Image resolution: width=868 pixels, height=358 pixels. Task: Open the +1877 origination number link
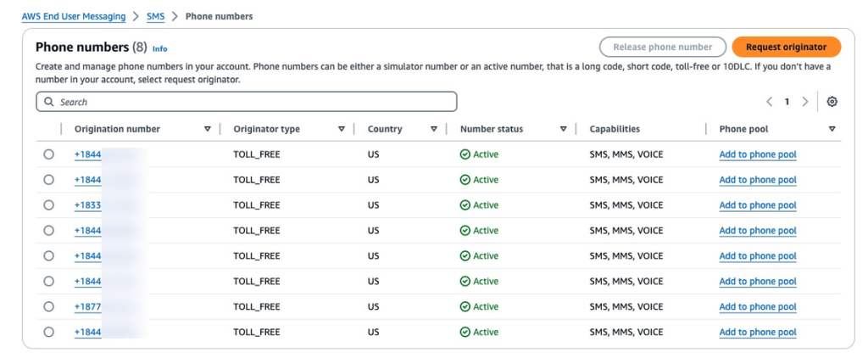pos(88,306)
